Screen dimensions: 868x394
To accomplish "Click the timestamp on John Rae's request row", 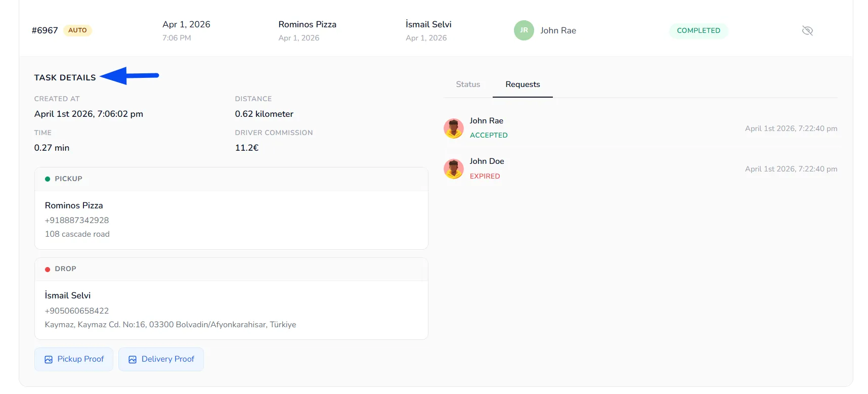I will [x=791, y=128].
